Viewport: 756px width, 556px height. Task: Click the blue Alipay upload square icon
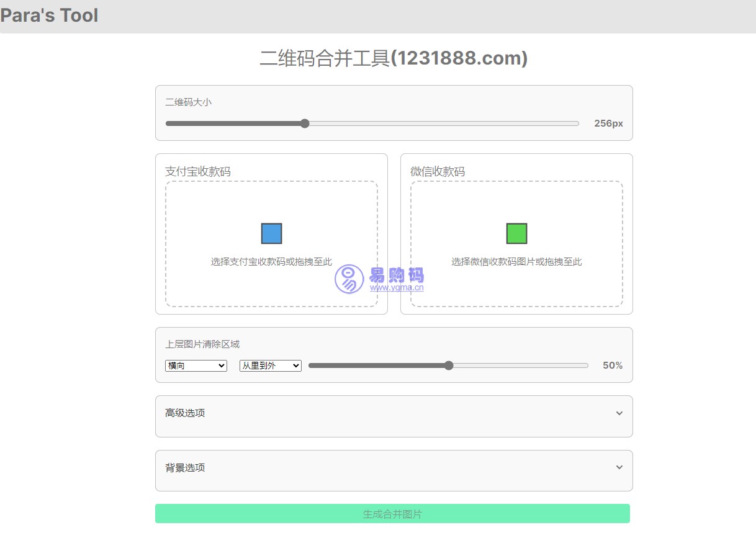click(x=271, y=234)
